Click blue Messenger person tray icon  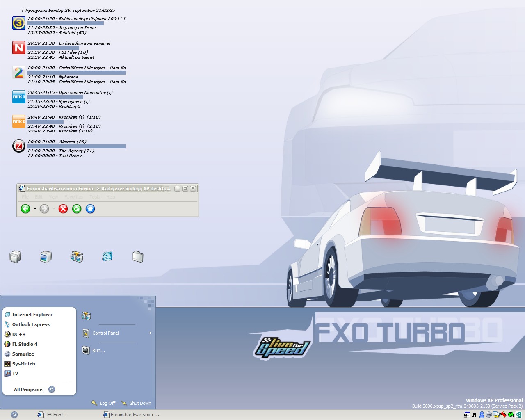pos(482,415)
